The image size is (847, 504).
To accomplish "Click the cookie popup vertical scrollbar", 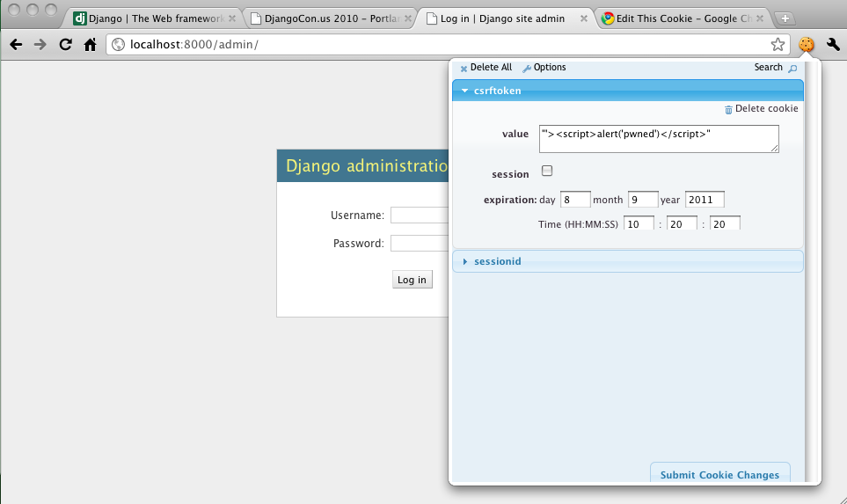I will pyautogui.click(x=809, y=270).
